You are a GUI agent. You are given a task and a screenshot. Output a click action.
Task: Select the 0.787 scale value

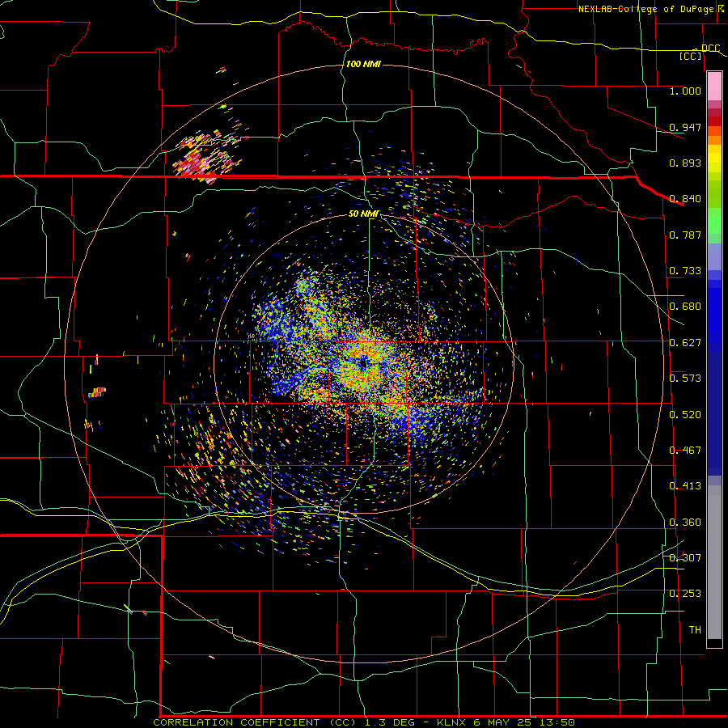pyautogui.click(x=685, y=235)
